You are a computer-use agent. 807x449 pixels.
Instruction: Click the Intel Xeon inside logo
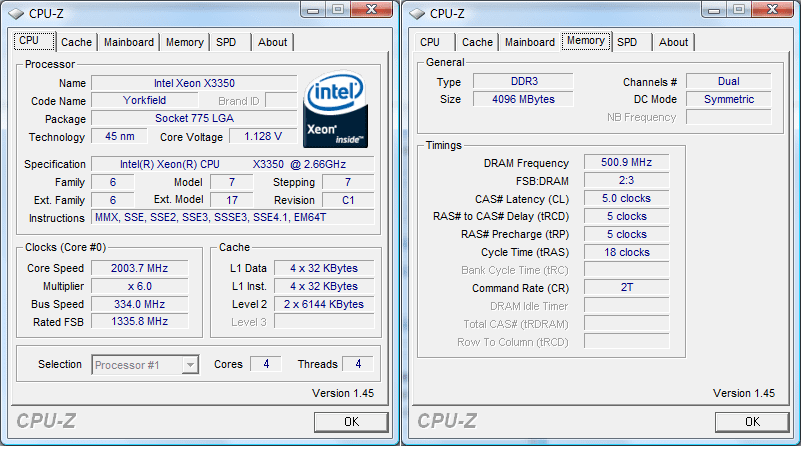pyautogui.click(x=336, y=110)
